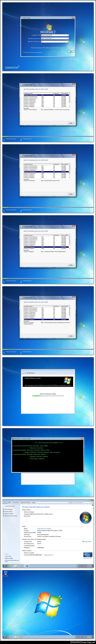Click the Set Up Windows finalizing progress bar
The width and height of the screenshot is (96, 644).
(x=48, y=396)
